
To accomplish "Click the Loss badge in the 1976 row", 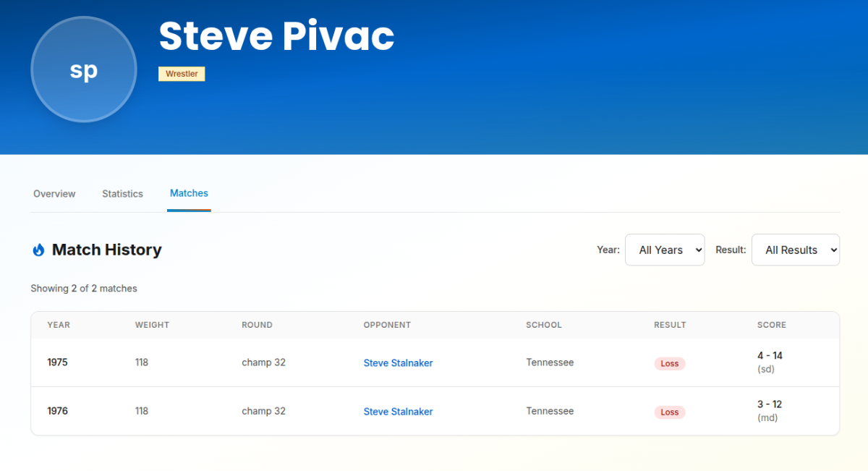I will (x=670, y=412).
